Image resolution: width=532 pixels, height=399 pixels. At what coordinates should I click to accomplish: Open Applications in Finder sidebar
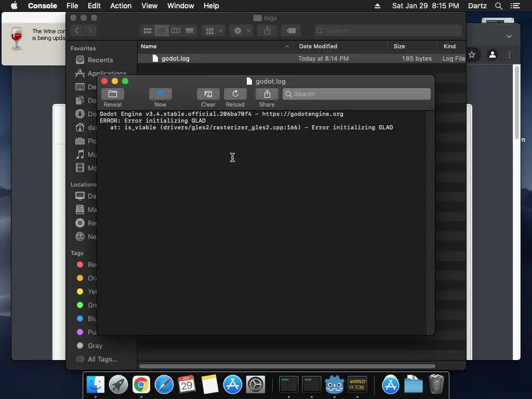pos(101,73)
